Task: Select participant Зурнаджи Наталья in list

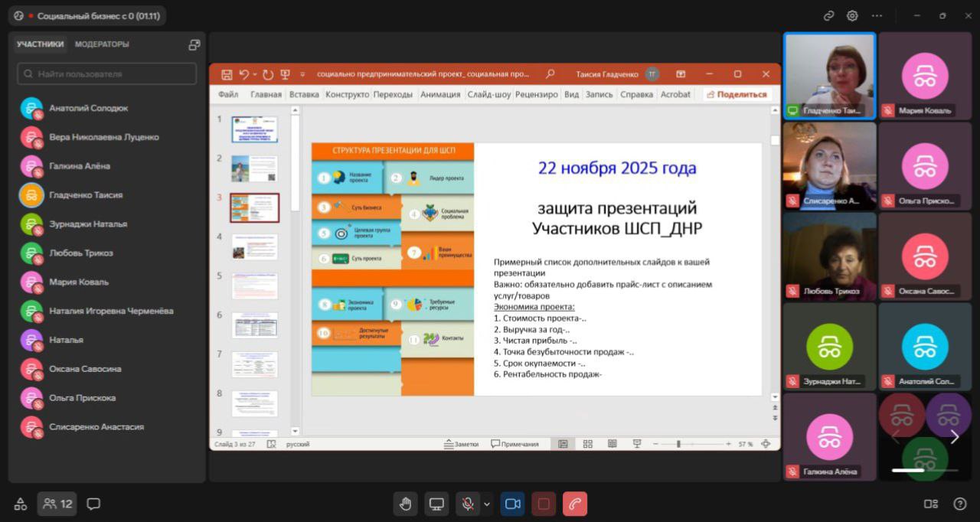Action: click(88, 224)
